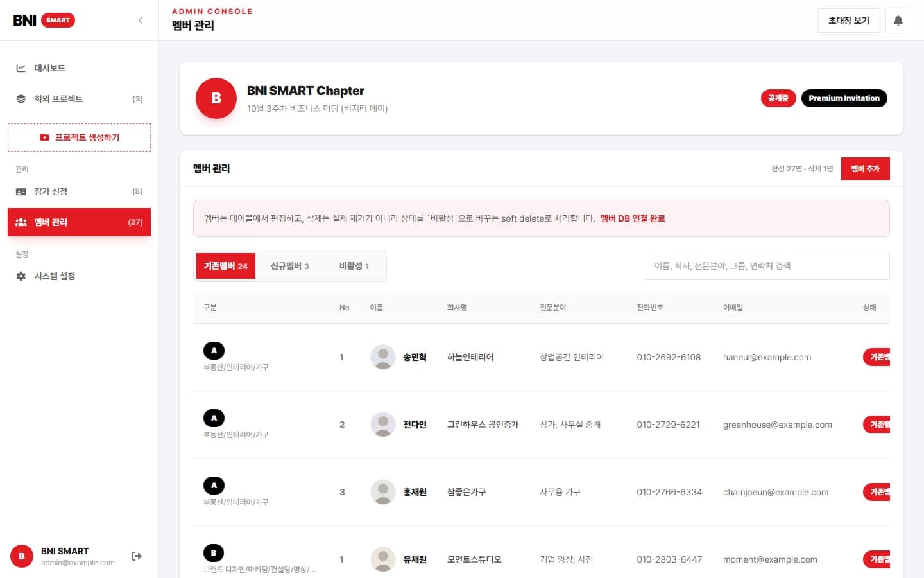Switch to the 신규멤버 3 tab
Viewport: 924px width, 578px height.
[x=290, y=266]
